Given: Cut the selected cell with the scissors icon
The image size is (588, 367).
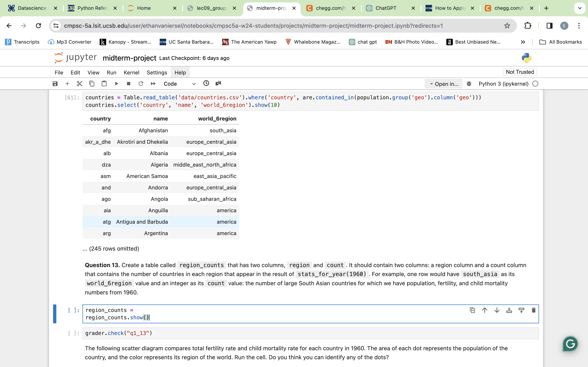Looking at the screenshot, I should 80,84.
